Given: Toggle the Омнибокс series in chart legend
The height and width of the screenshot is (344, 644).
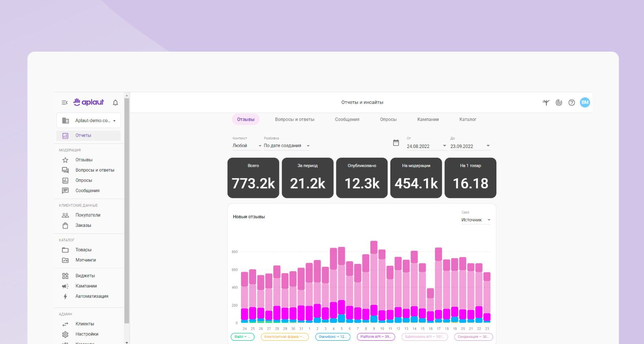Looking at the screenshot, I should (333, 337).
